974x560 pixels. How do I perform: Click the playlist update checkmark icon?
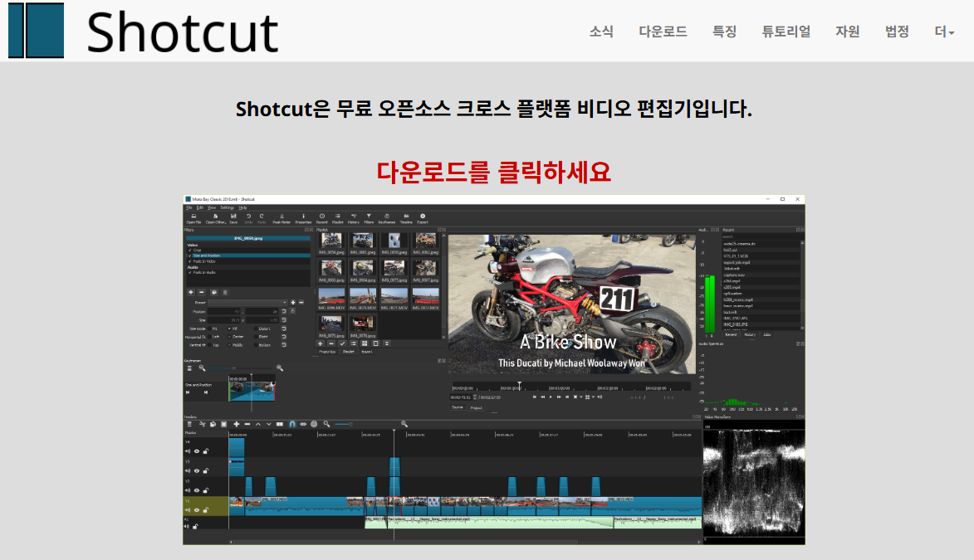coord(342,343)
